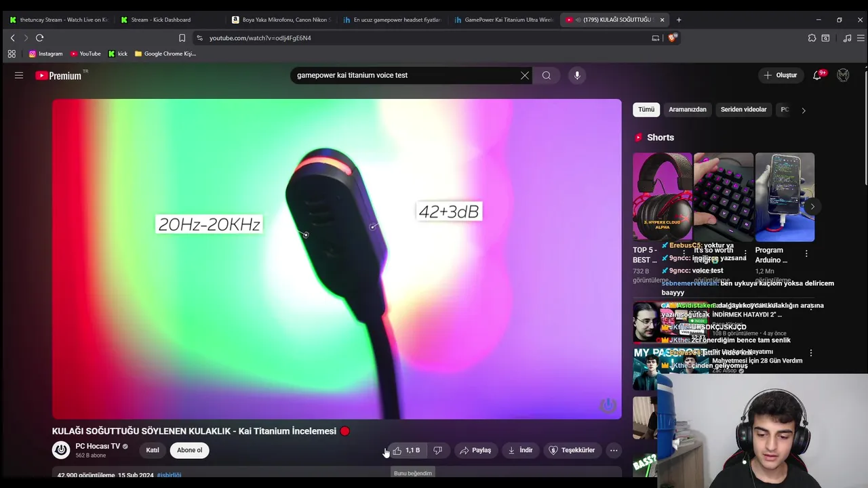This screenshot has height=488, width=868.
Task: Switch to Boya Yaka Mikrofonu tab
Action: [x=281, y=20]
